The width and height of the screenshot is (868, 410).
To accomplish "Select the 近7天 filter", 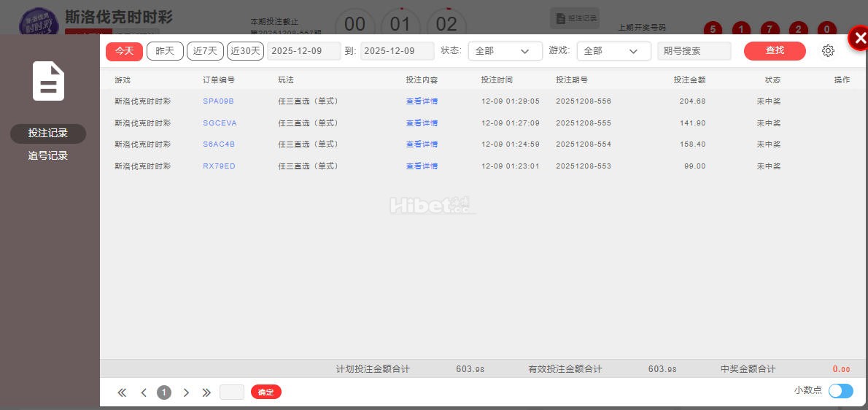I will [205, 51].
